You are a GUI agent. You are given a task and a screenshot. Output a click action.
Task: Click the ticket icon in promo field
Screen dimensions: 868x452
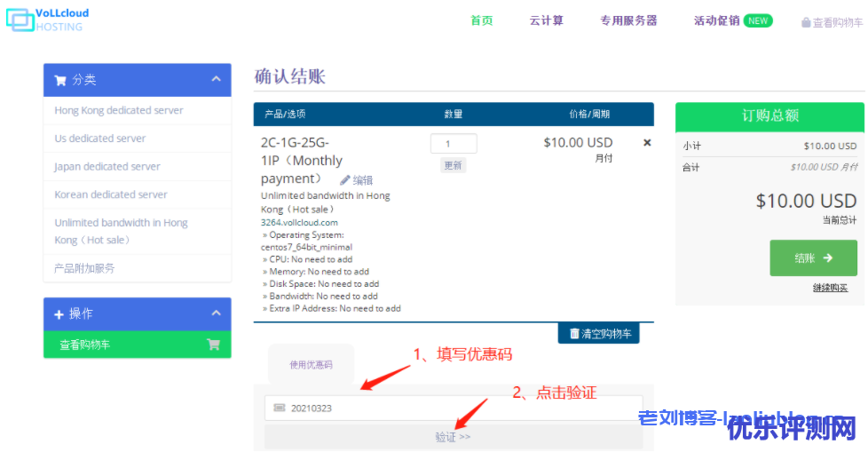coord(280,408)
